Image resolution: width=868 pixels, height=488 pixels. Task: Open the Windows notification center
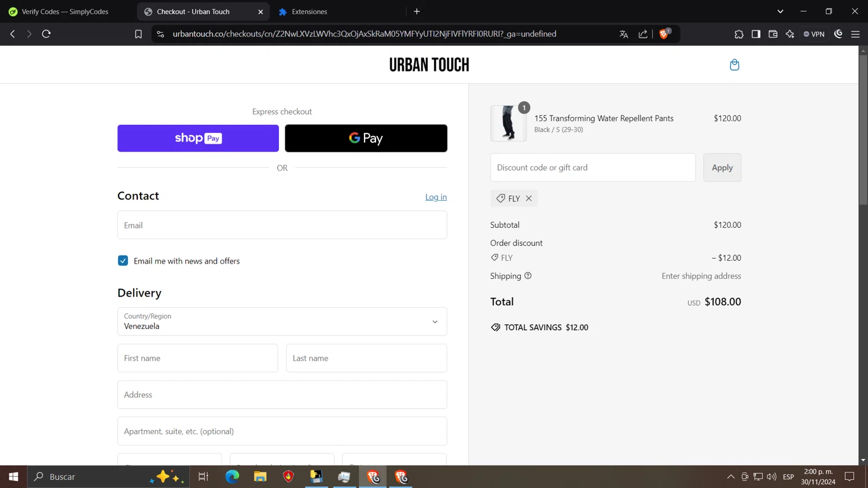849,476
